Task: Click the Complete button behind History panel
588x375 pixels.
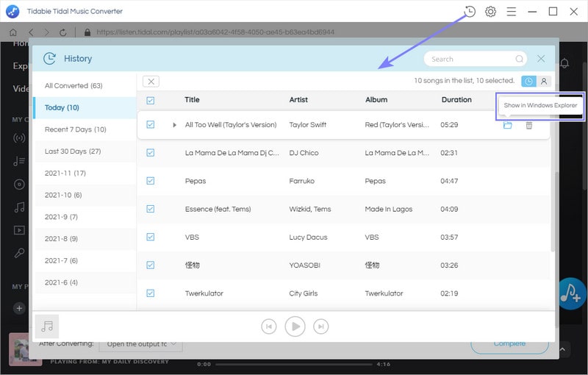Action: coord(509,344)
